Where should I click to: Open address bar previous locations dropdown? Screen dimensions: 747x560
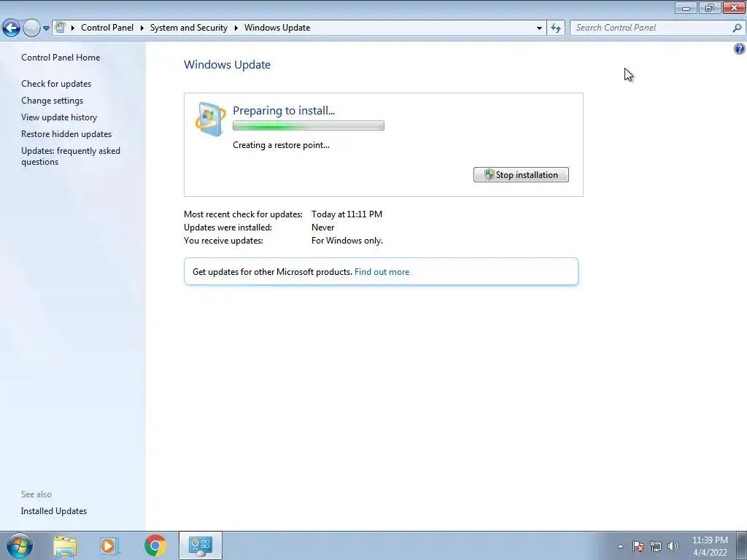coord(539,28)
